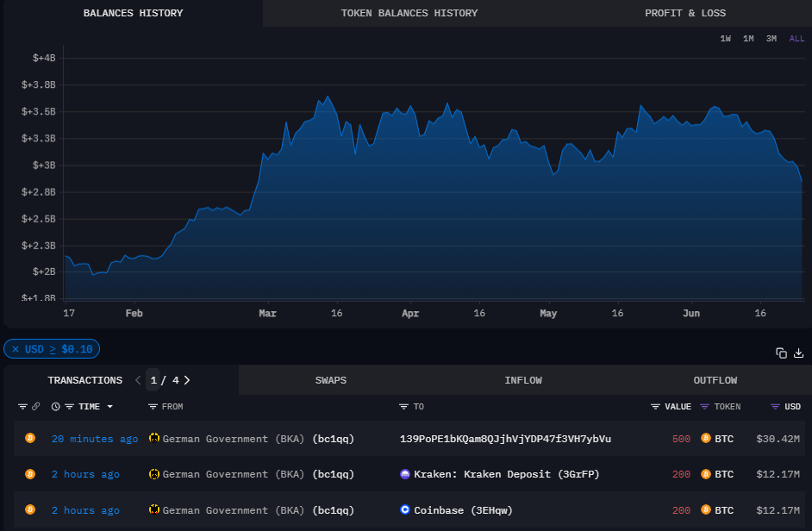Switch to Token Balances History tab
The height and width of the screenshot is (531, 812).
[409, 13]
